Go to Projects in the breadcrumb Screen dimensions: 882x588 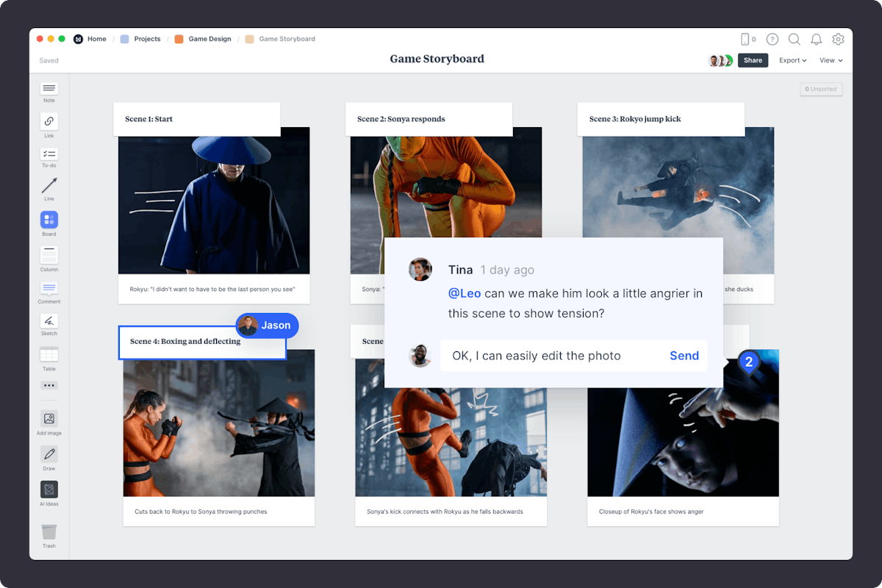pyautogui.click(x=146, y=38)
